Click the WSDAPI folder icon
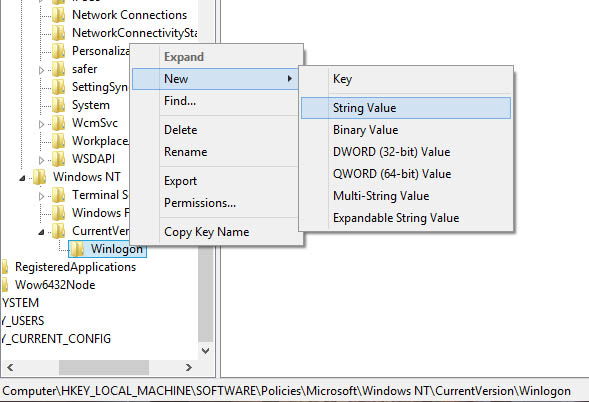This screenshot has width=589, height=402. tap(58, 159)
